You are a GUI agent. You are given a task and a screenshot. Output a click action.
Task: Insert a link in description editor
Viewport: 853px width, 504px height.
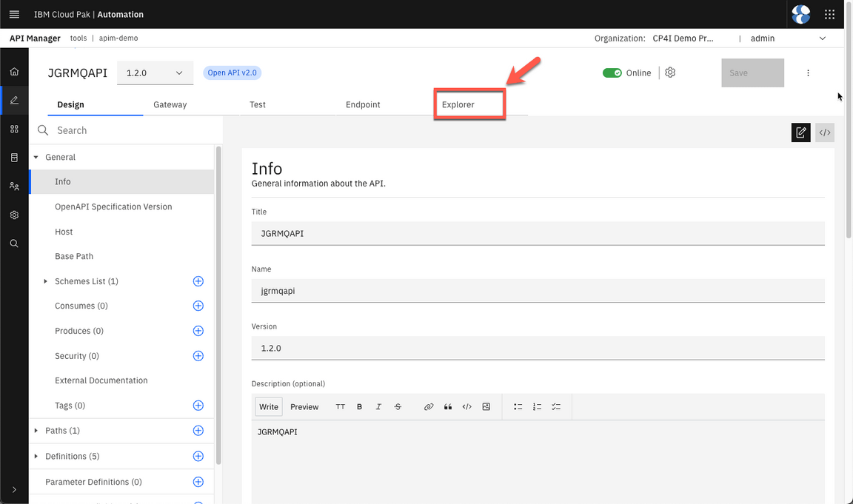click(x=428, y=407)
